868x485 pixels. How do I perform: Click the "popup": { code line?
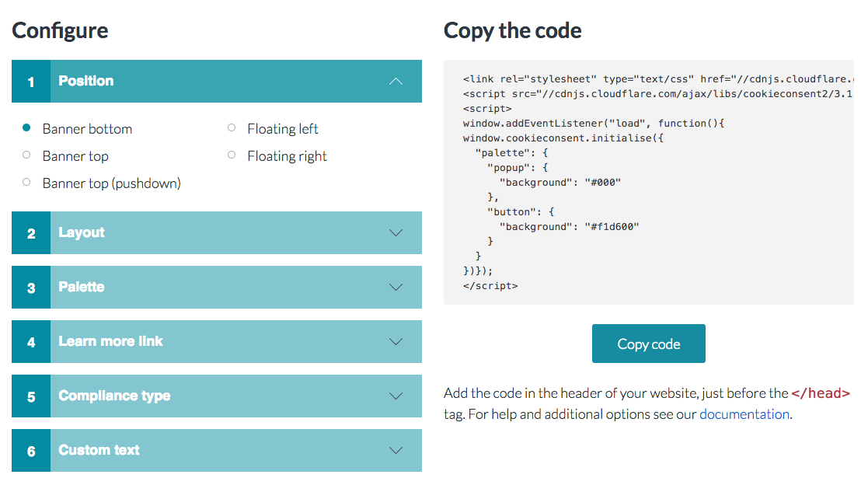518,168
